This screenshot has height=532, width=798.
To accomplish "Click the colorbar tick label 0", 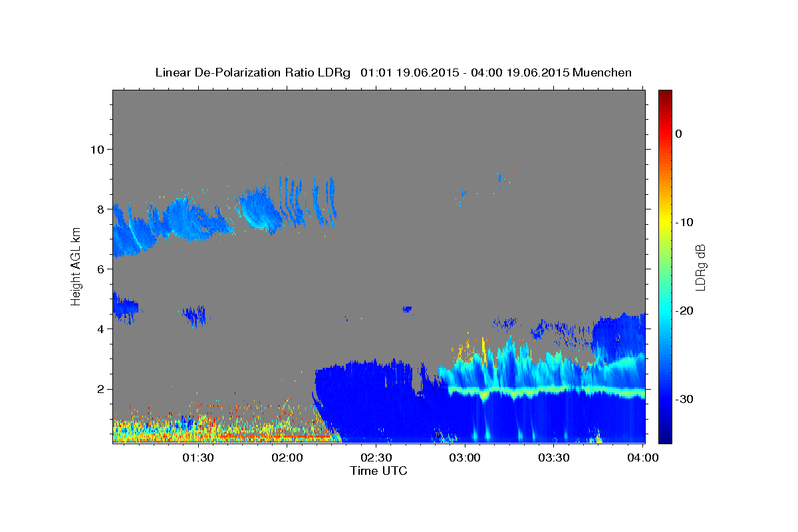I will 679,134.
